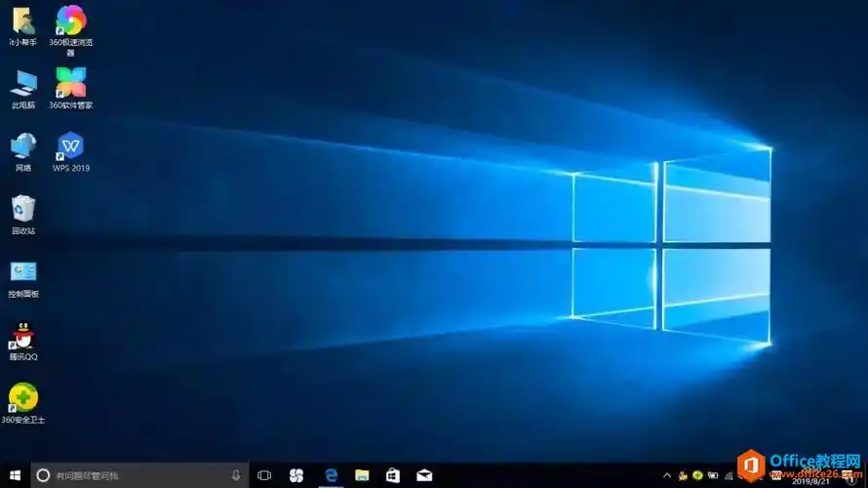The image size is (868, 488).
Task: Launch Microsoft Edge from the taskbar
Action: point(331,475)
